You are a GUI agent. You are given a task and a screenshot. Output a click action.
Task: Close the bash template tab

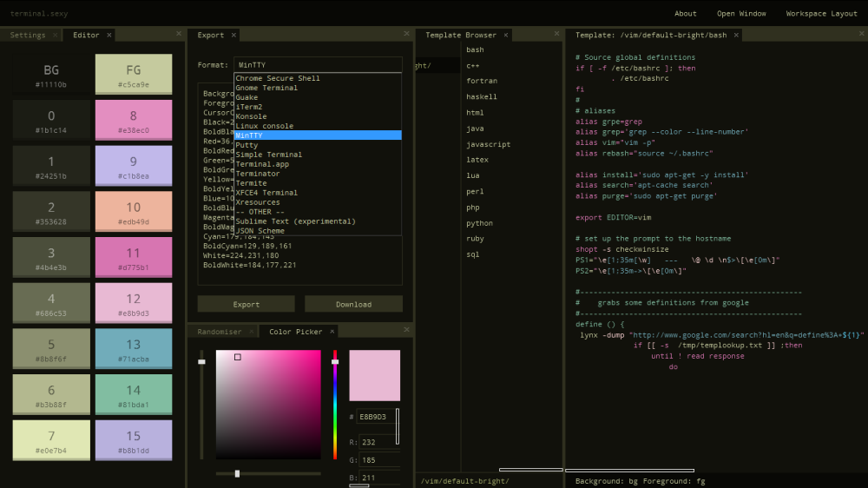(x=736, y=35)
